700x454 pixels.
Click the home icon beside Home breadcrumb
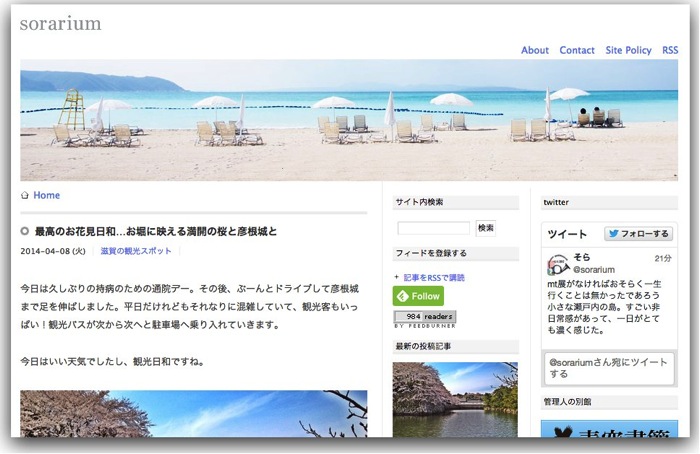(25, 196)
